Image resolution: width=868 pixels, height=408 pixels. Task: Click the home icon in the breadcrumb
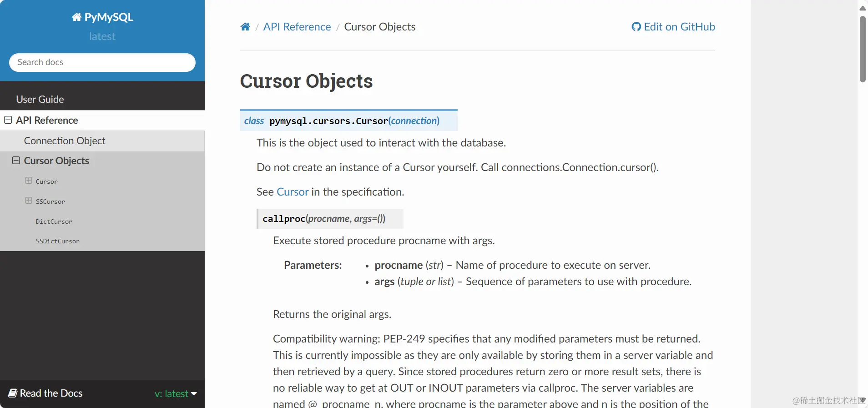[x=245, y=27]
